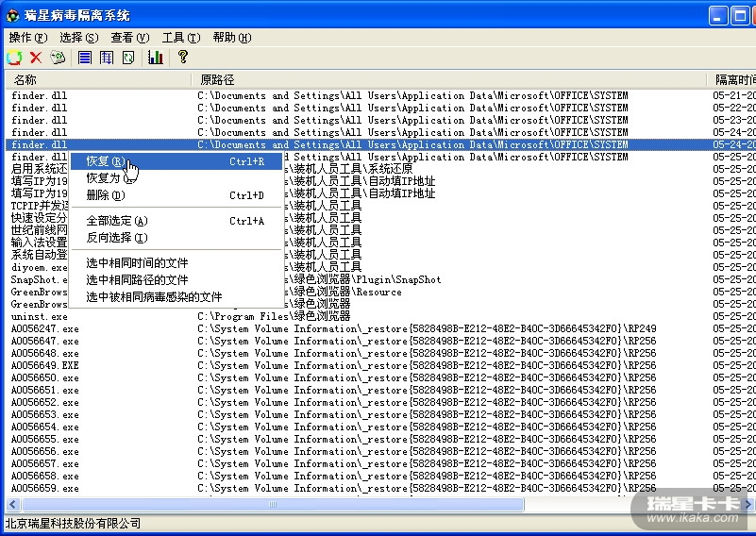
Task: Click the yellow question mark help icon
Action: pos(182,57)
